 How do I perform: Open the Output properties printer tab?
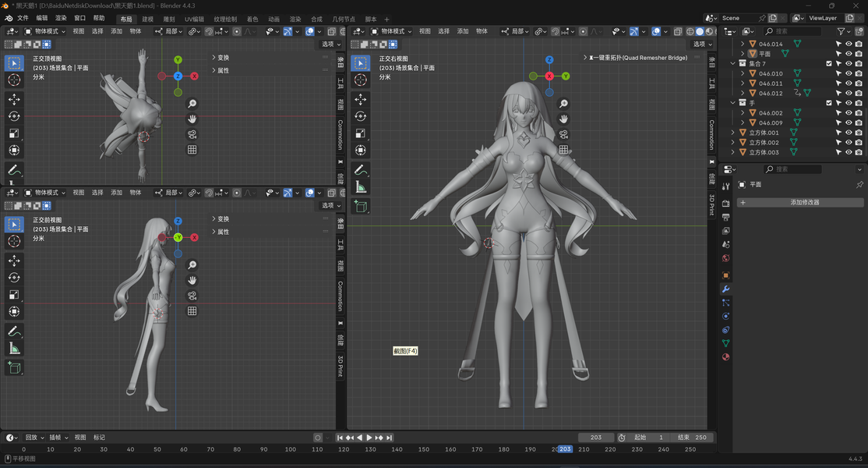(x=725, y=217)
